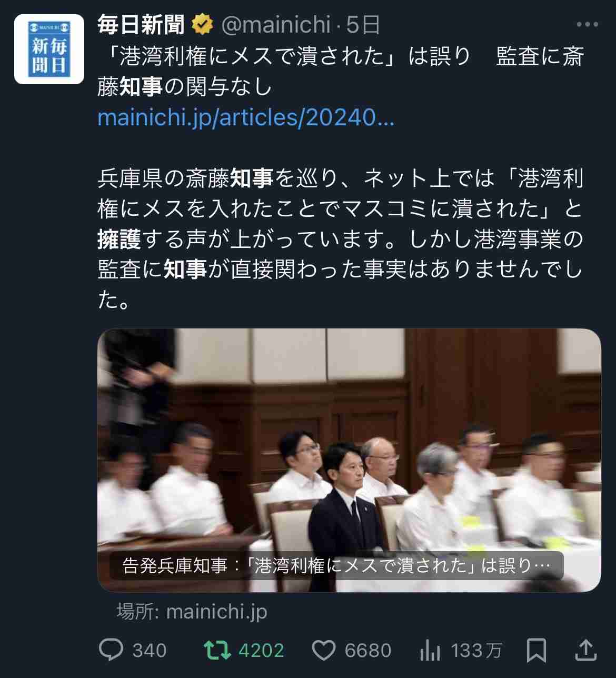Click the gold verified badge
The height and width of the screenshot is (678, 616).
click(x=202, y=25)
